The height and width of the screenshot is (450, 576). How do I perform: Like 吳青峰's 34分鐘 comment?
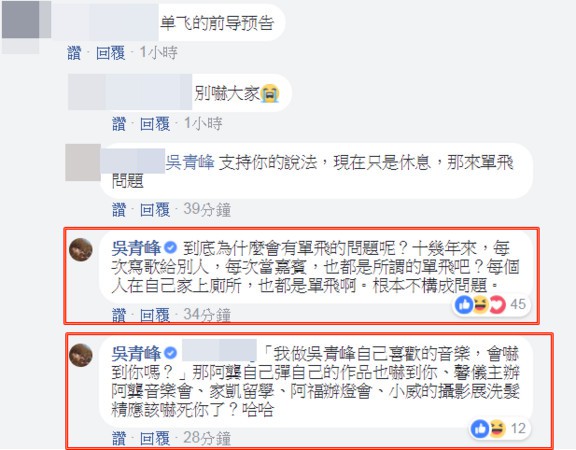(x=119, y=315)
